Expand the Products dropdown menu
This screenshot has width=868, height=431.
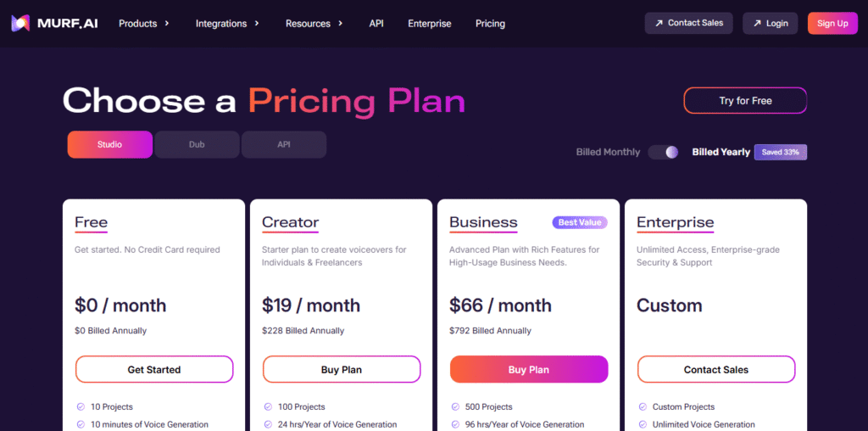click(144, 24)
